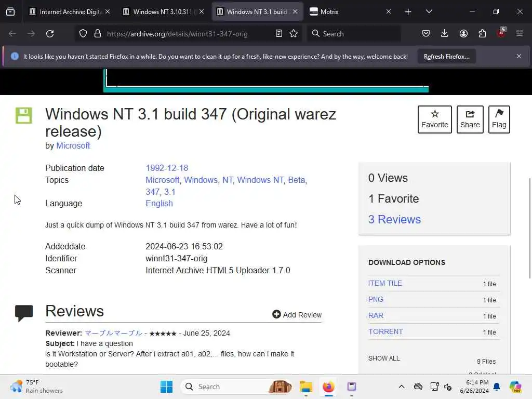Open display/network tray icon

coord(434,387)
